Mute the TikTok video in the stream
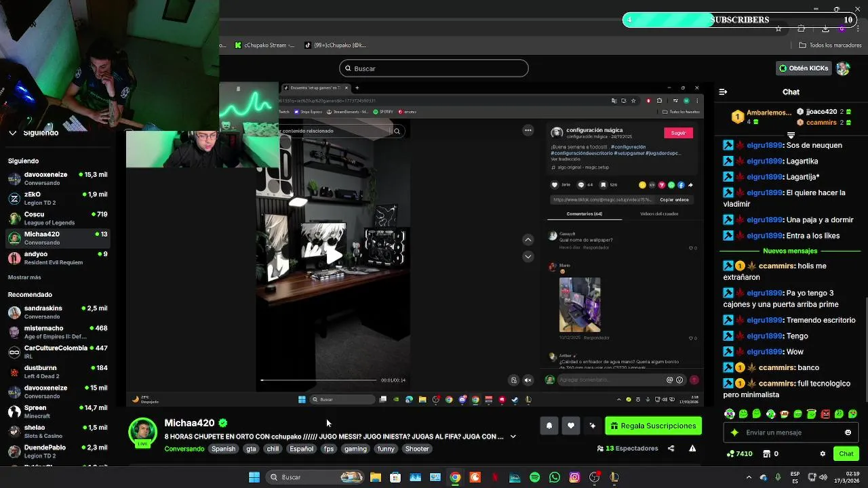This screenshot has height=488, width=868. [528, 380]
